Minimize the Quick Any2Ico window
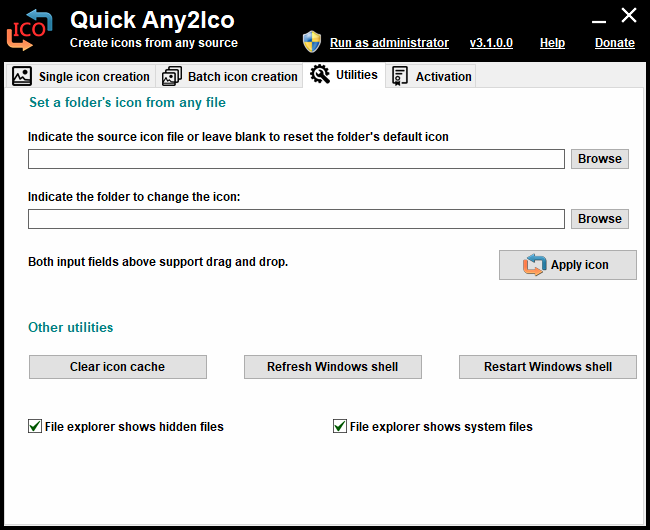 (x=599, y=21)
